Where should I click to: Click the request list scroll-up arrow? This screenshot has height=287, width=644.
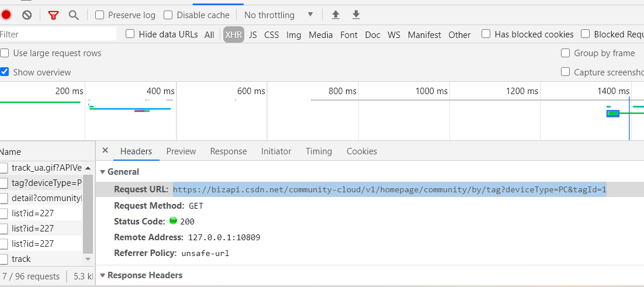point(88,168)
